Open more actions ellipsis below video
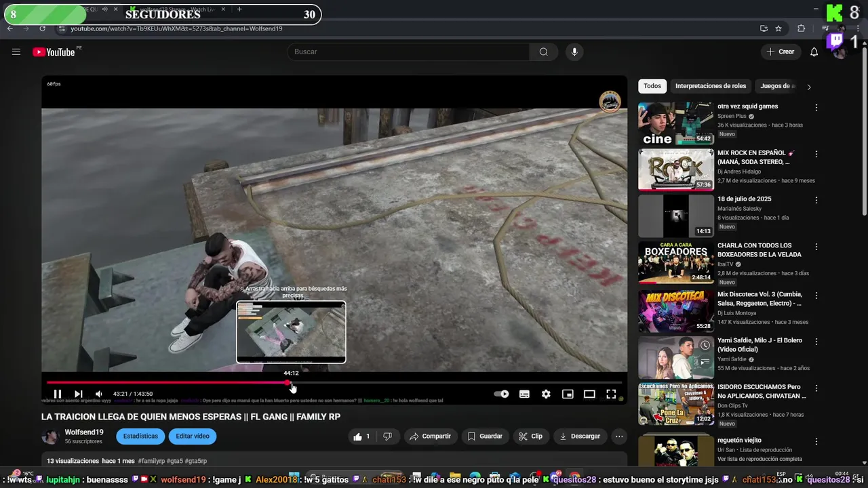 pos(619,436)
